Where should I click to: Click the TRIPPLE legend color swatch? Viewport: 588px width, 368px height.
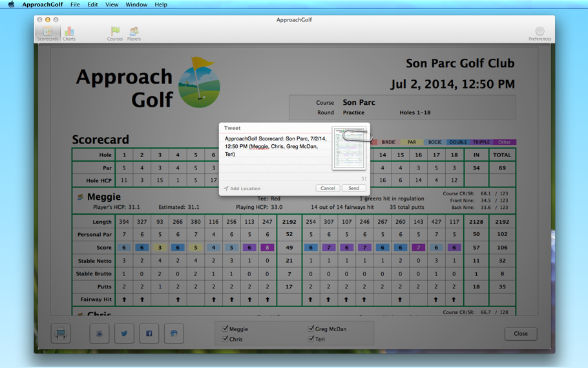coord(481,142)
